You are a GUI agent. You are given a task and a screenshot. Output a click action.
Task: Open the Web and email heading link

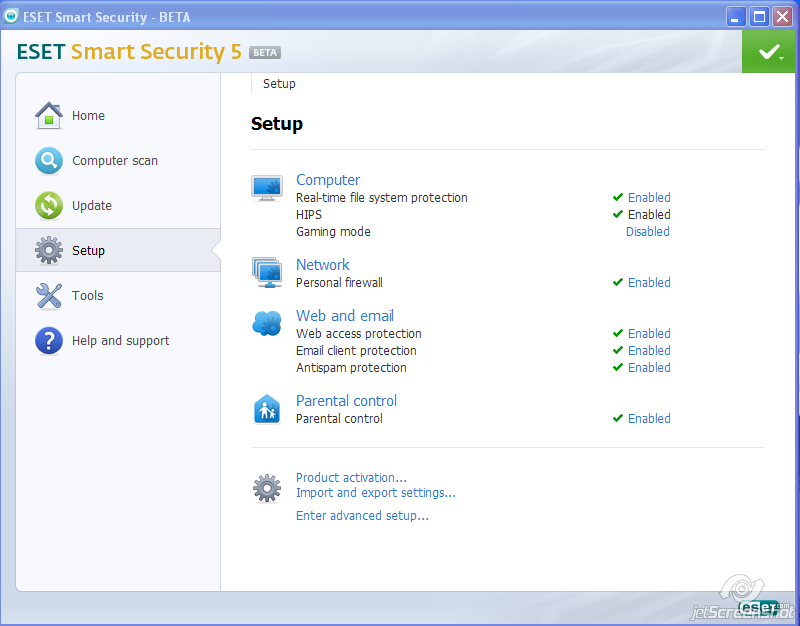(345, 315)
